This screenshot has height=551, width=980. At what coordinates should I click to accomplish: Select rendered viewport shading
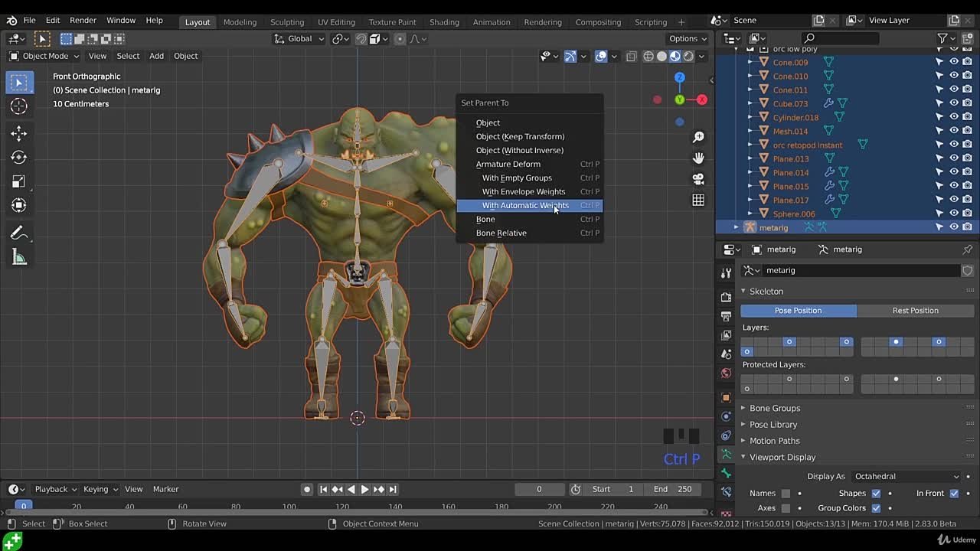coord(688,56)
